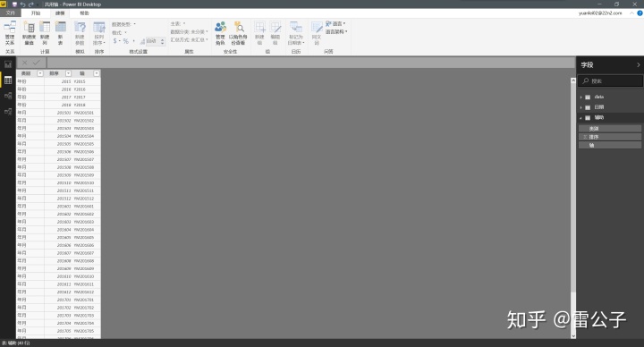This screenshot has width=644, height=347.
Task: Click the scrollbar up arrow at top
Action: [573, 80]
